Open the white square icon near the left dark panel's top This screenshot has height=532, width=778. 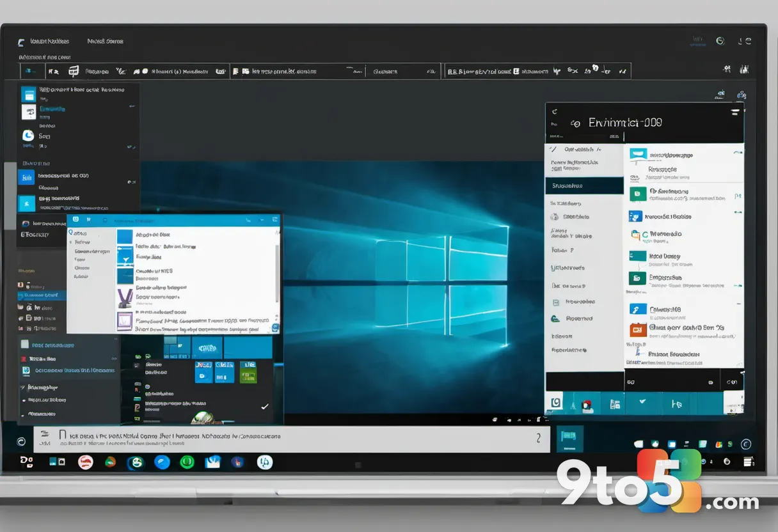pos(29,113)
